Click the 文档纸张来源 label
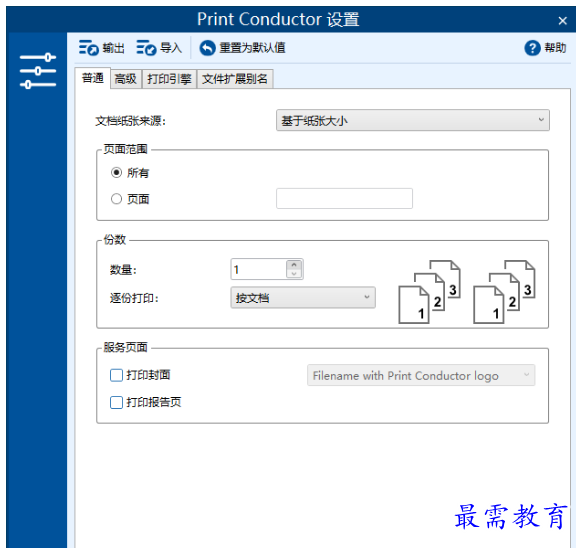Image resolution: width=576 pixels, height=548 pixels. 130,121
